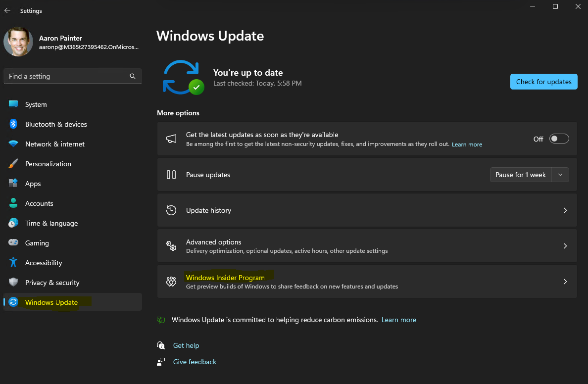The image size is (588, 384).
Task: Click the Pause updates pause icon
Action: [x=171, y=175]
